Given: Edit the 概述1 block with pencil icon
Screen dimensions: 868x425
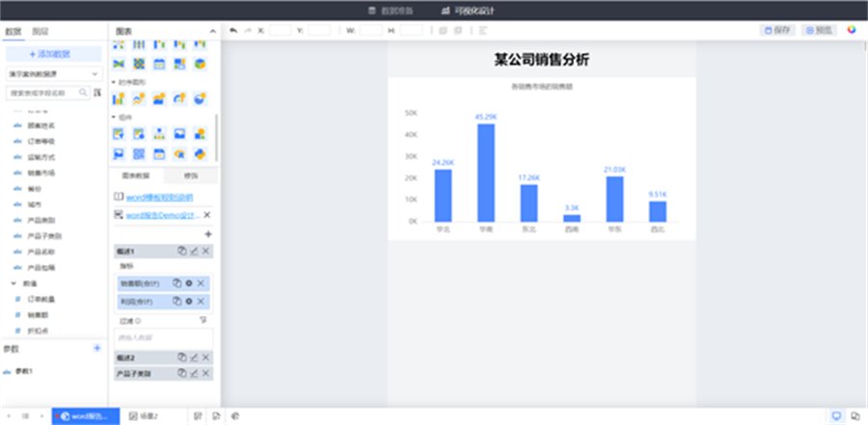Looking at the screenshot, I should pyautogui.click(x=194, y=252).
